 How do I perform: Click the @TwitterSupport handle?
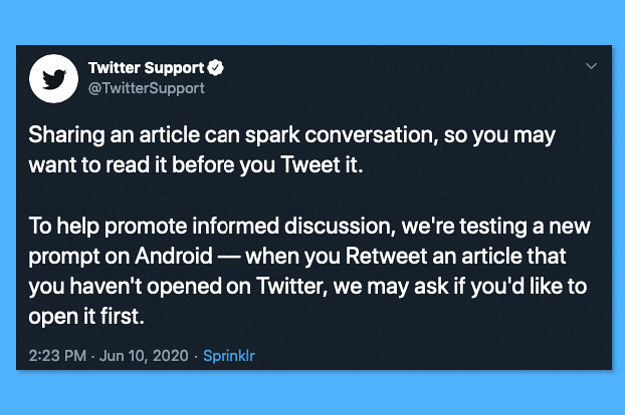pyautogui.click(x=146, y=88)
